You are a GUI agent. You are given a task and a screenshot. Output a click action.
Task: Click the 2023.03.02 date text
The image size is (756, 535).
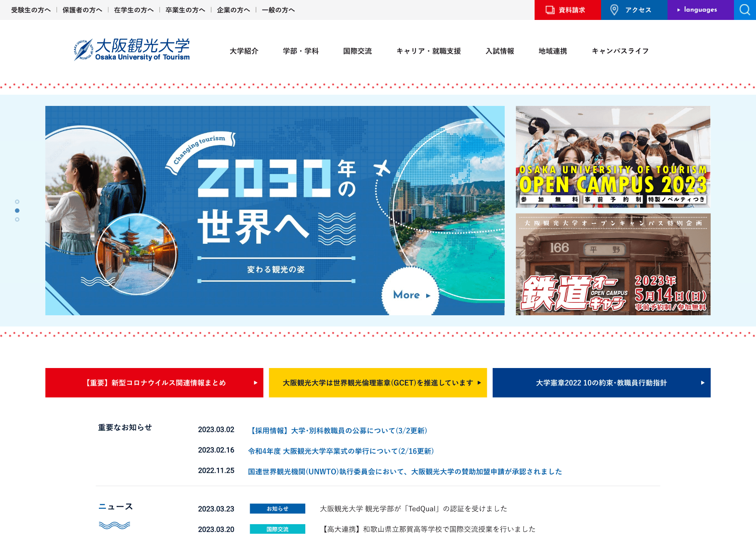[216, 429]
